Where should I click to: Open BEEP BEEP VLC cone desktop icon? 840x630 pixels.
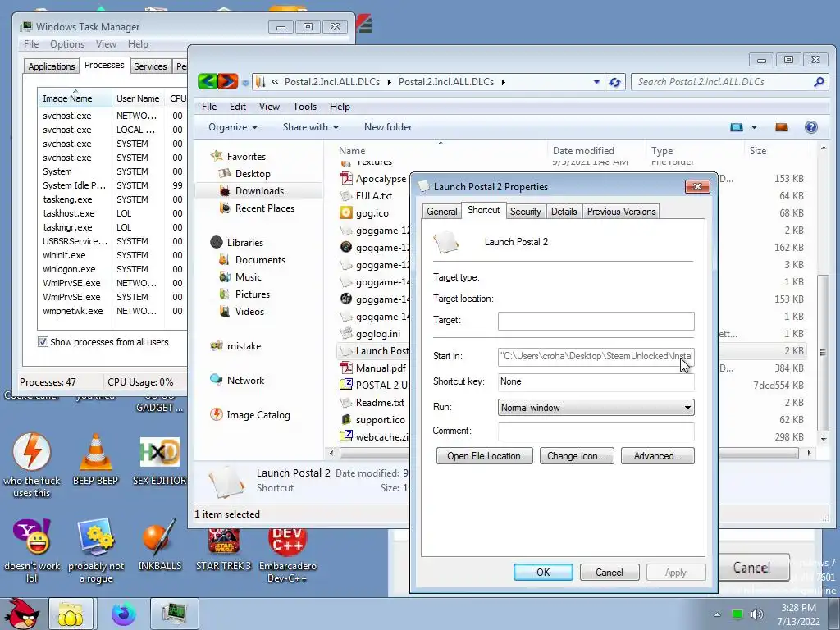click(x=95, y=459)
